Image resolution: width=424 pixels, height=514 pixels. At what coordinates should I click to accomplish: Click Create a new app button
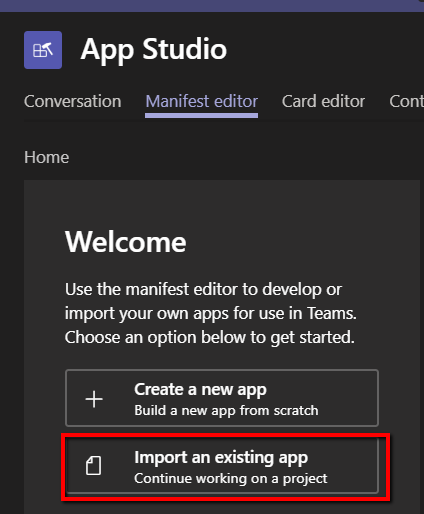tap(222, 398)
